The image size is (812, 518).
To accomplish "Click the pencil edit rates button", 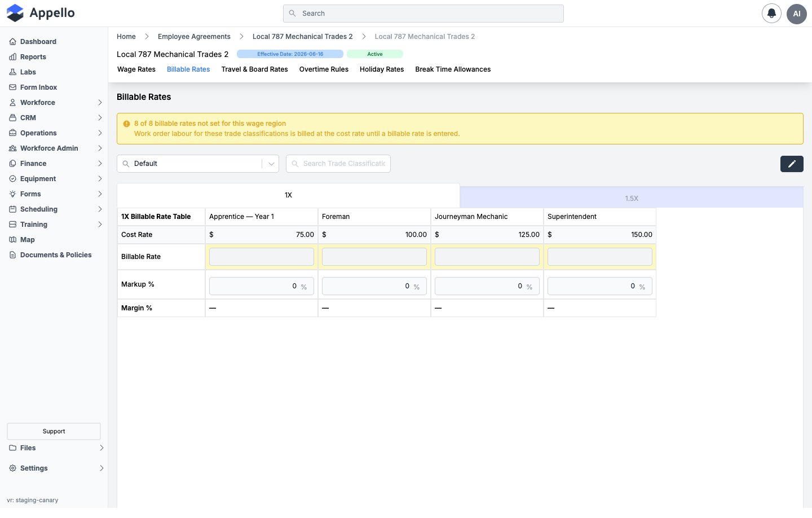I will pyautogui.click(x=792, y=164).
